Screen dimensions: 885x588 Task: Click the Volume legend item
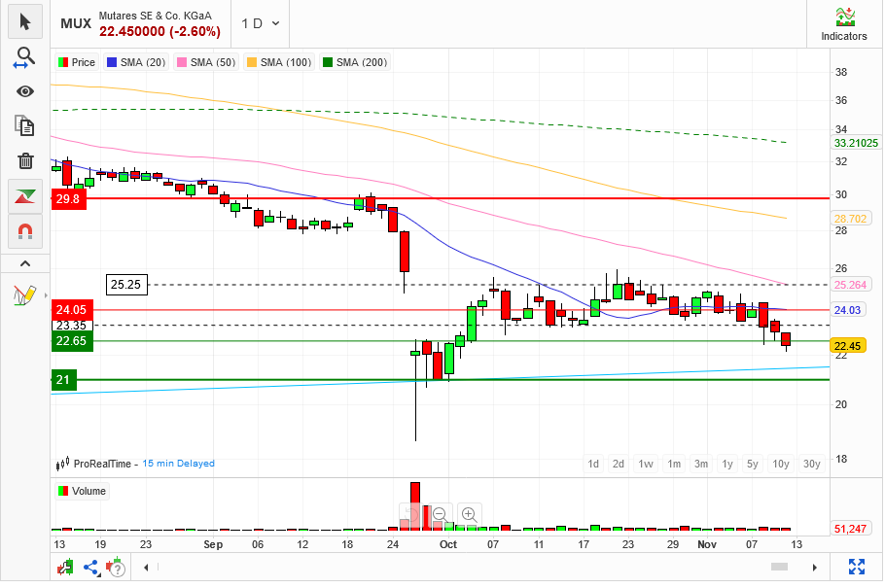82,491
